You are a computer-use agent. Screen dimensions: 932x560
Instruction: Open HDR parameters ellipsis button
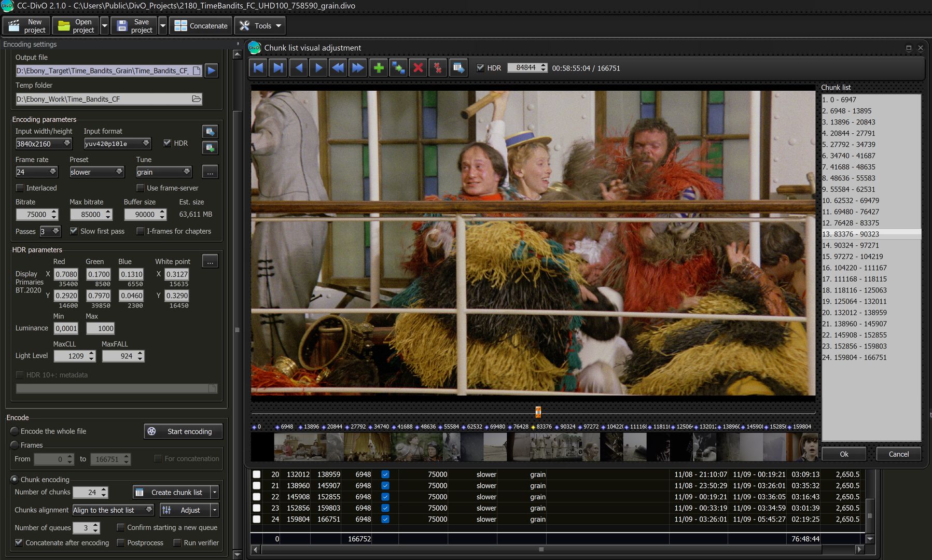pyautogui.click(x=210, y=261)
